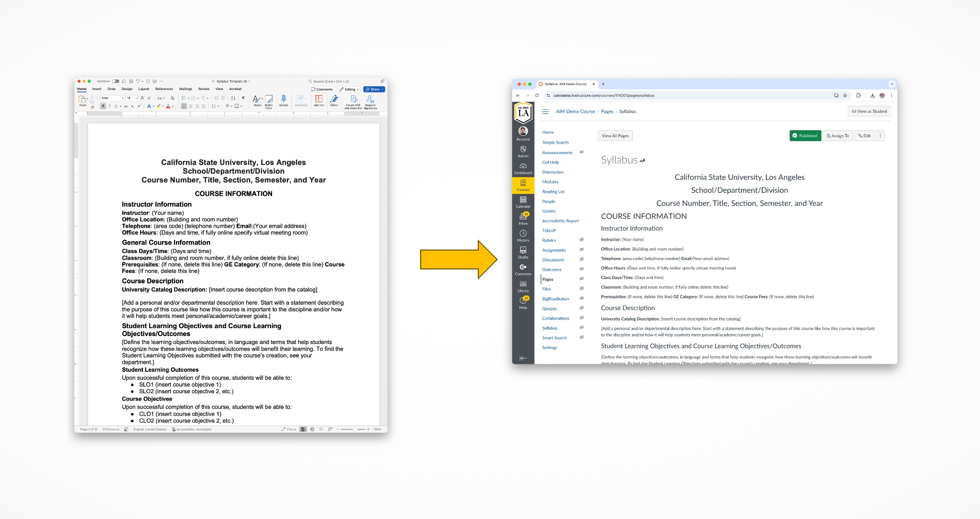Open the Canvas Calendar
Screen dimensions: 980x519
(x=523, y=202)
